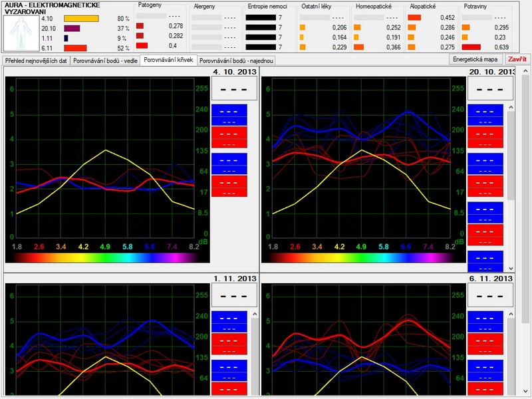Viewport: 532px width, 399px height.
Task: Select the 37 % value
Action: click(123, 29)
